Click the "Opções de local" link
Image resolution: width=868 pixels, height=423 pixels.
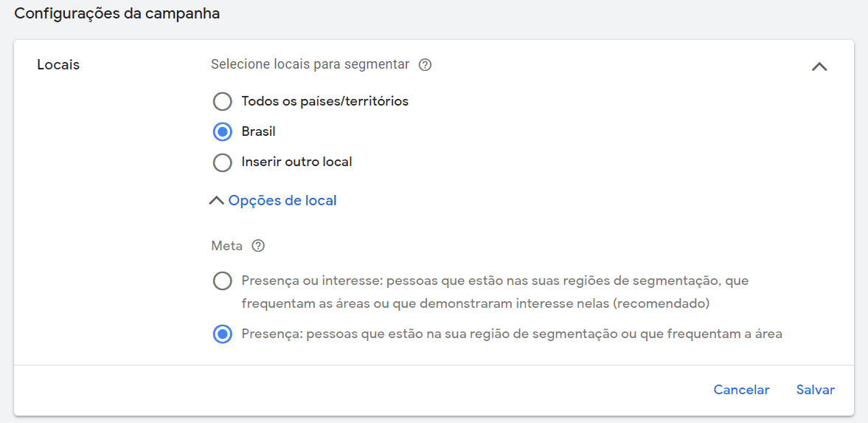point(282,201)
